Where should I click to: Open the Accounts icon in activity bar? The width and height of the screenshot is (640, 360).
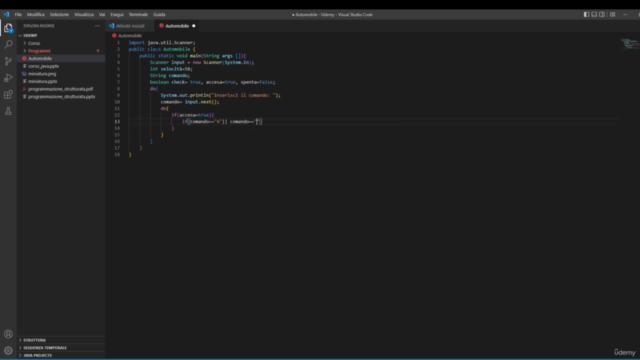coord(8,334)
